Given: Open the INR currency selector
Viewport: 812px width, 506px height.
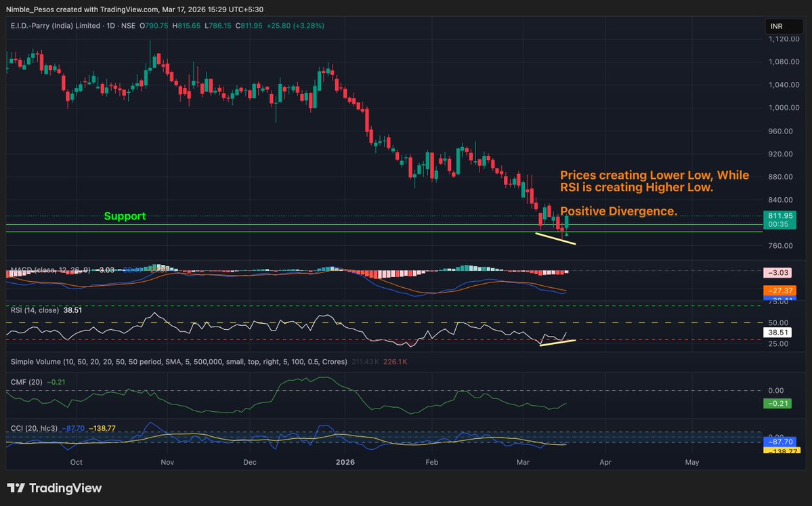Looking at the screenshot, I should pos(784,26).
